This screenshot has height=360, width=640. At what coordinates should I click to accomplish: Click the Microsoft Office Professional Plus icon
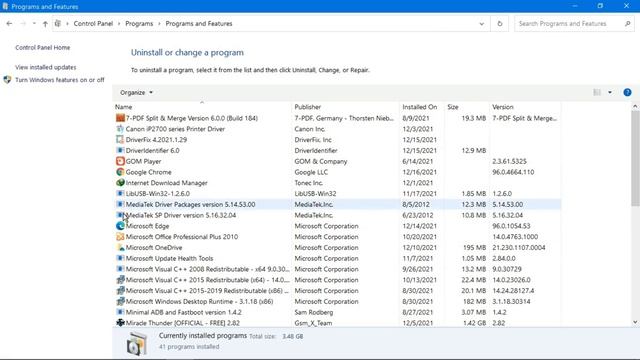(120, 237)
